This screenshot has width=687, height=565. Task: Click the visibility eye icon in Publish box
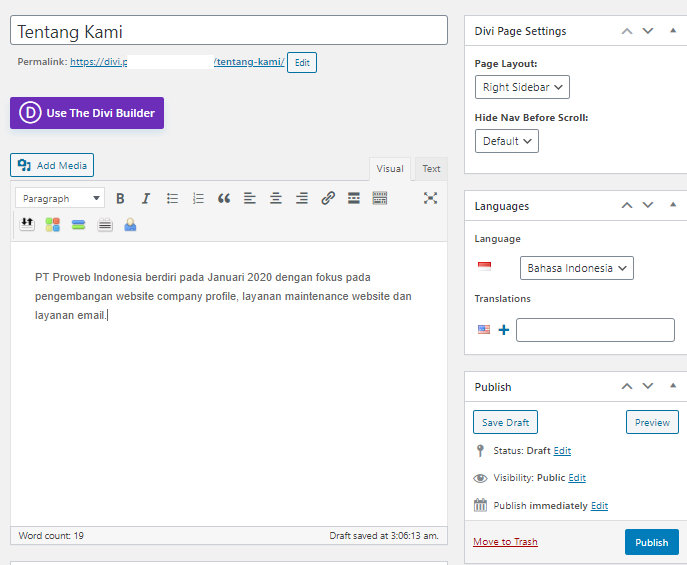pyautogui.click(x=480, y=478)
